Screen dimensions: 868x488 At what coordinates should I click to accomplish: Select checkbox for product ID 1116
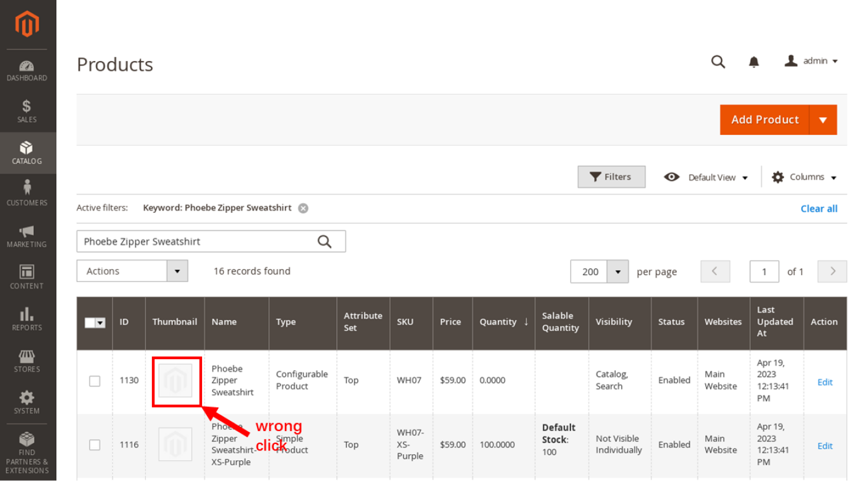[x=95, y=445]
